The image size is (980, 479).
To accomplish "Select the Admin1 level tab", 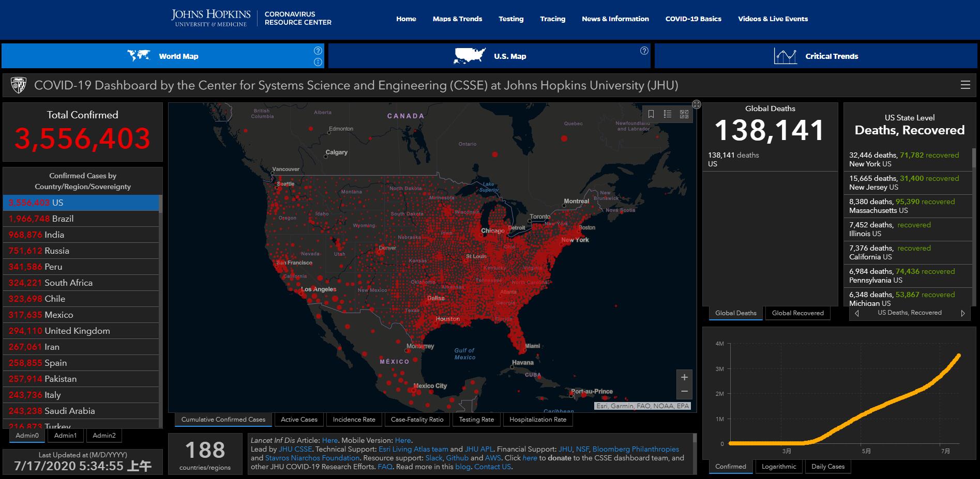I will pos(65,436).
